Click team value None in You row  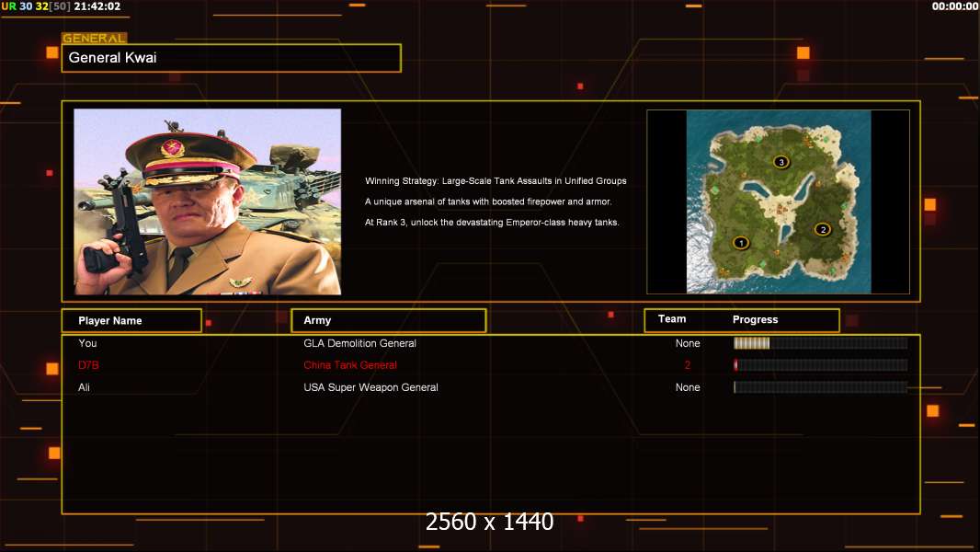(688, 343)
